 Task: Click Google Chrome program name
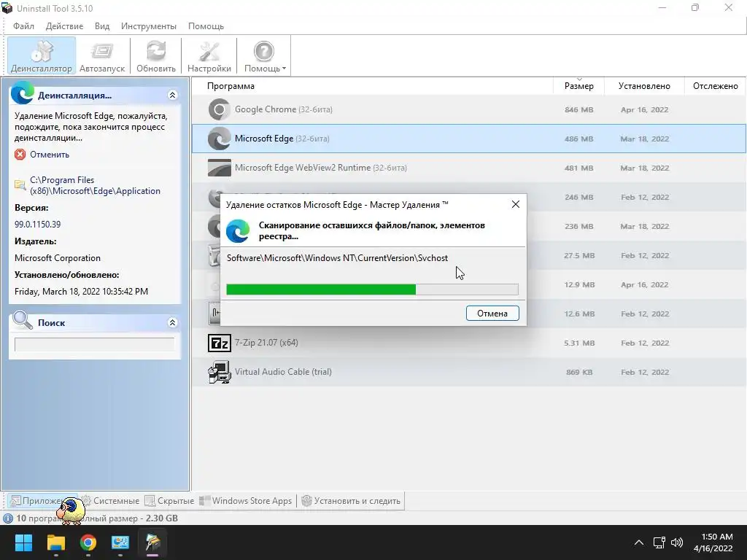284,109
